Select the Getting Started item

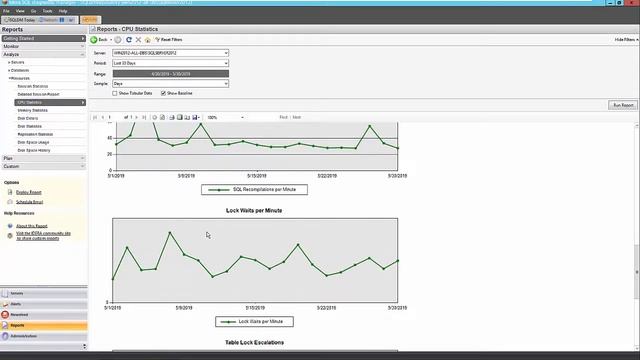tap(43, 38)
